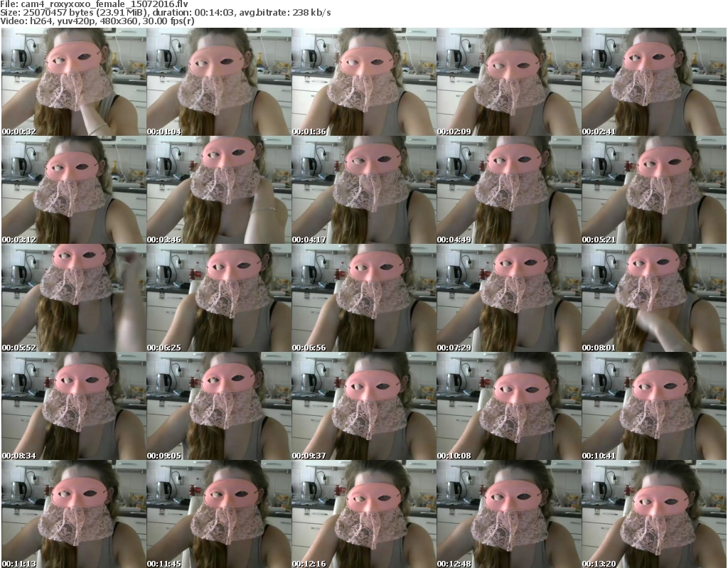Choose the thumbnail at 00:11:13
This screenshot has width=728, height=568.
point(74,514)
